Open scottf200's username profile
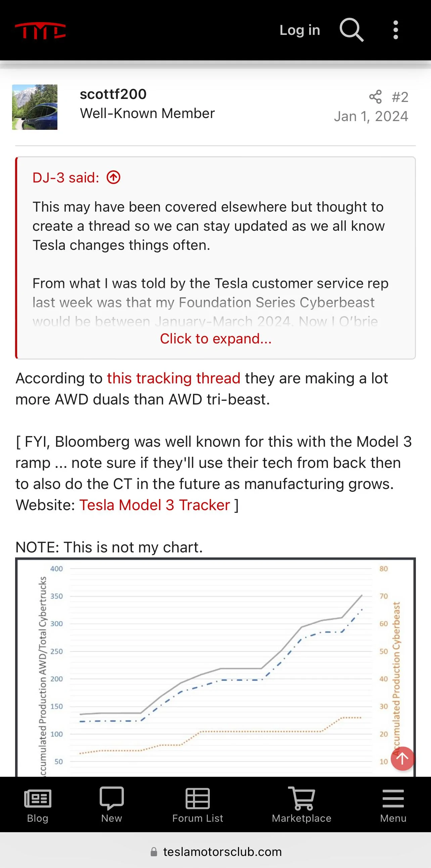This screenshot has width=431, height=868. point(113,94)
